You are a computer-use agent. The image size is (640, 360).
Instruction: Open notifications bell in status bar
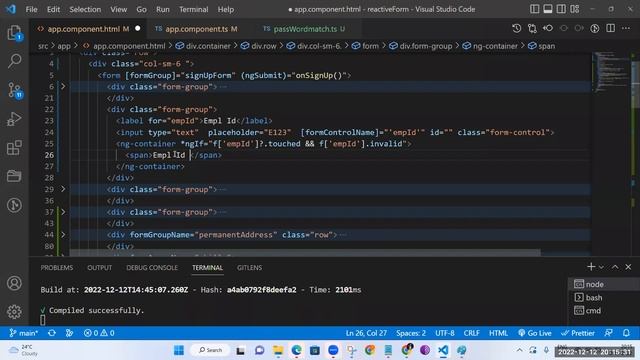coord(627,333)
